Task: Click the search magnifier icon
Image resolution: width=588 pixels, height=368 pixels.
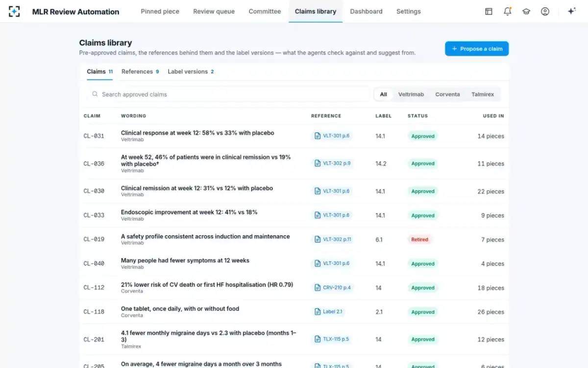Action: point(95,94)
